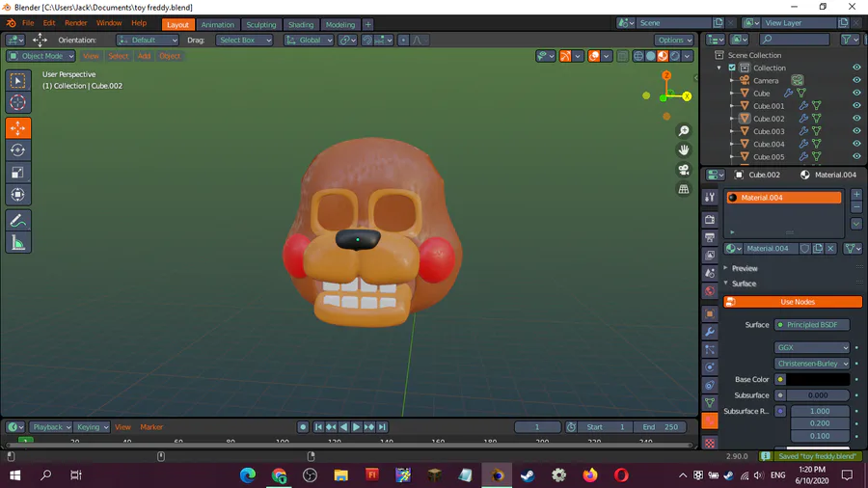Click the pan view hand icon

point(684,149)
